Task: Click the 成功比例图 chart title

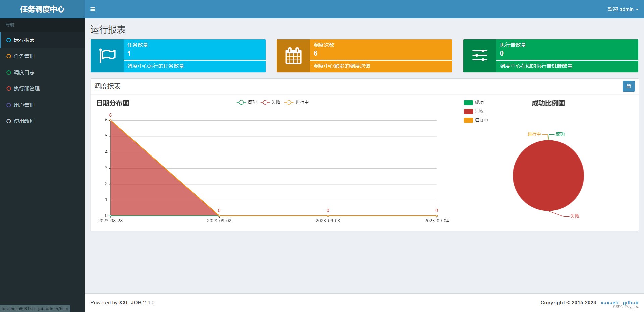Action: (x=548, y=103)
